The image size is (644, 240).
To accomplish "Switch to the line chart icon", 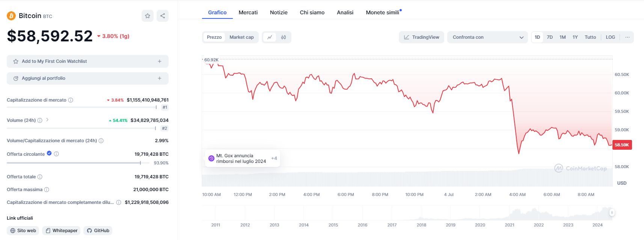I will click(x=270, y=37).
